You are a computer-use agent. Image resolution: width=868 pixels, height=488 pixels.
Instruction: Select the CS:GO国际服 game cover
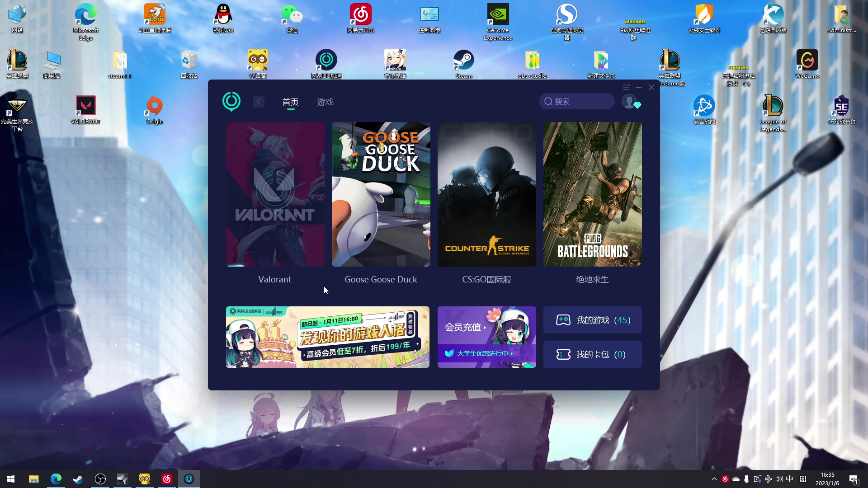(x=486, y=194)
